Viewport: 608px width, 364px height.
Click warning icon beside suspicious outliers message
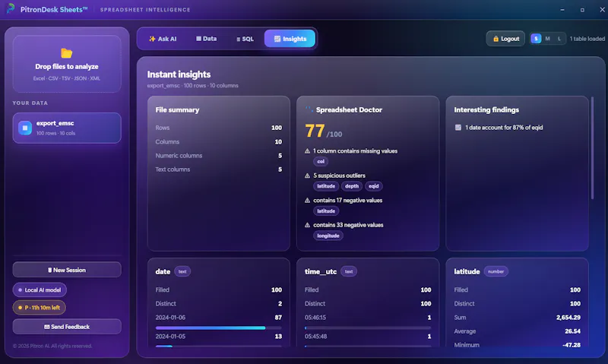tap(308, 176)
